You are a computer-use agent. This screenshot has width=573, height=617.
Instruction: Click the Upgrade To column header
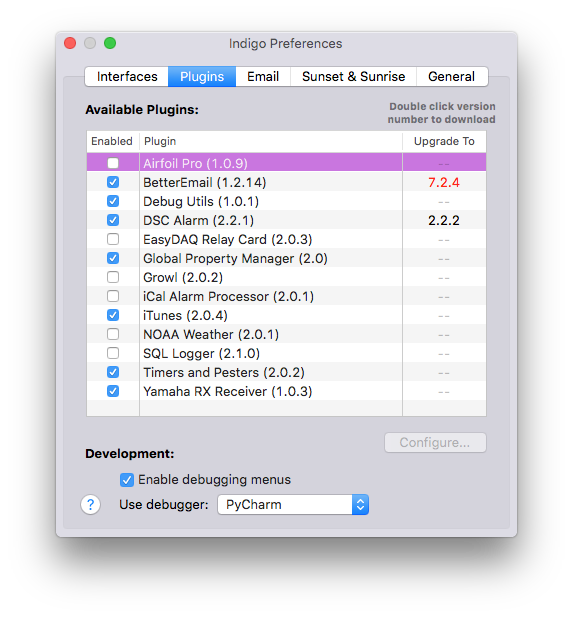pyautogui.click(x=444, y=141)
